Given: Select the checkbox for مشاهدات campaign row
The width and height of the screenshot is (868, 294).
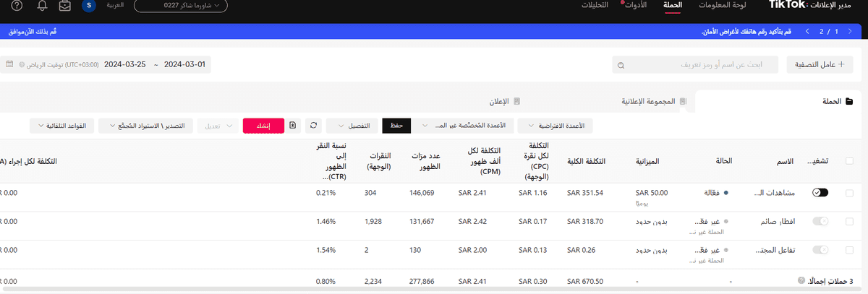Looking at the screenshot, I should pyautogui.click(x=849, y=193).
